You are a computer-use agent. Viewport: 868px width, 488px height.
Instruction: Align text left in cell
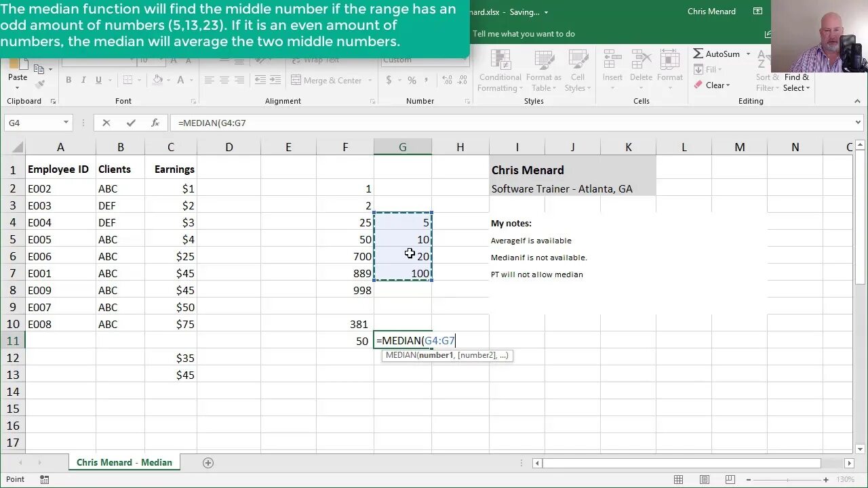pos(209,80)
